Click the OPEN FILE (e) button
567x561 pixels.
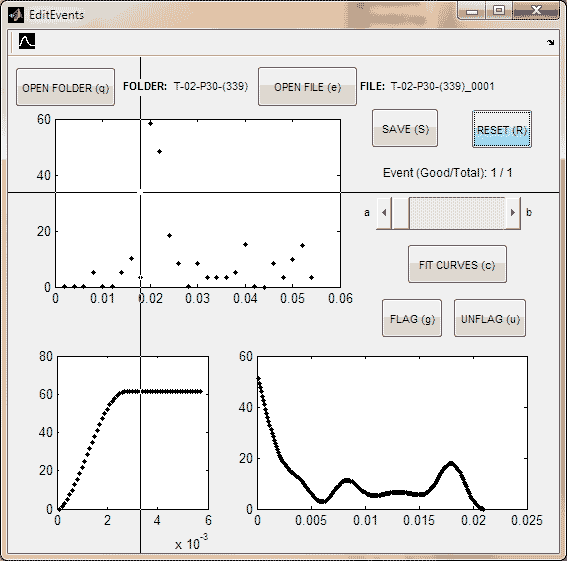(x=307, y=86)
